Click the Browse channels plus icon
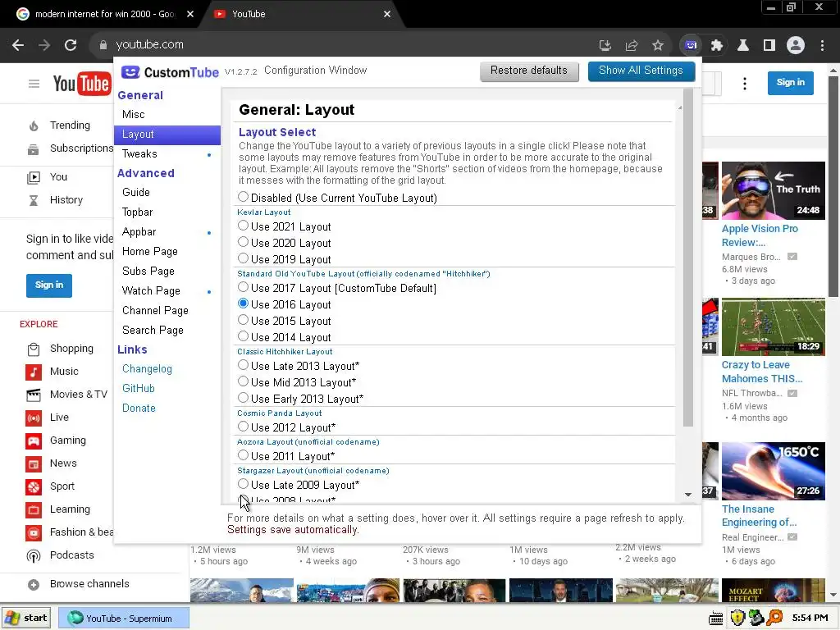Image resolution: width=840 pixels, height=630 pixels. tap(33, 584)
